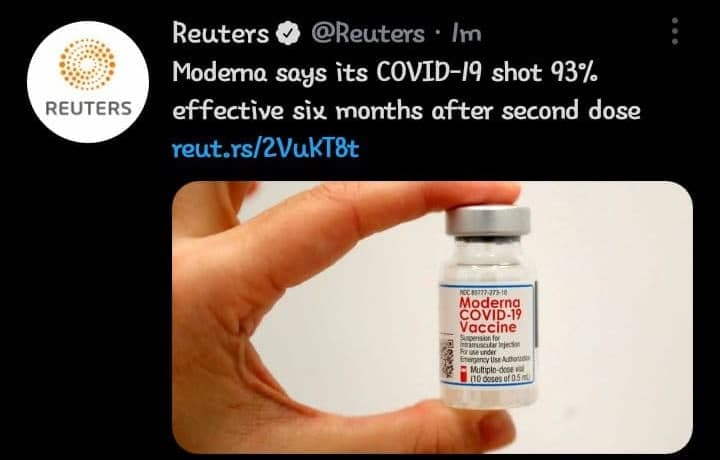Click the tweet headline text

click(406, 92)
